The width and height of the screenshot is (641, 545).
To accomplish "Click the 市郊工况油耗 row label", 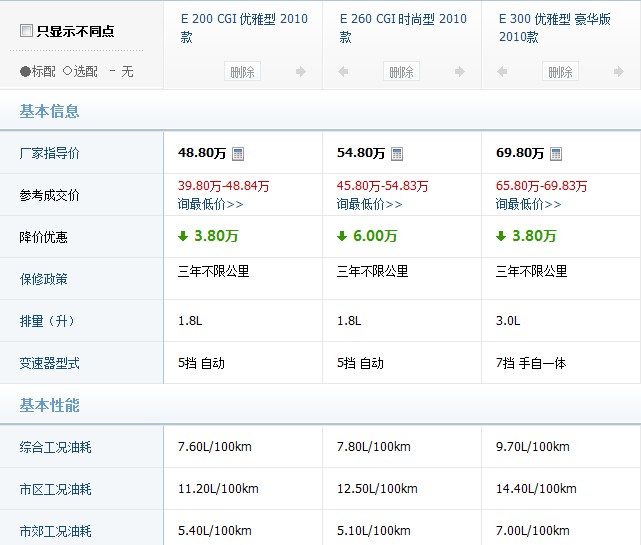I will coord(55,531).
